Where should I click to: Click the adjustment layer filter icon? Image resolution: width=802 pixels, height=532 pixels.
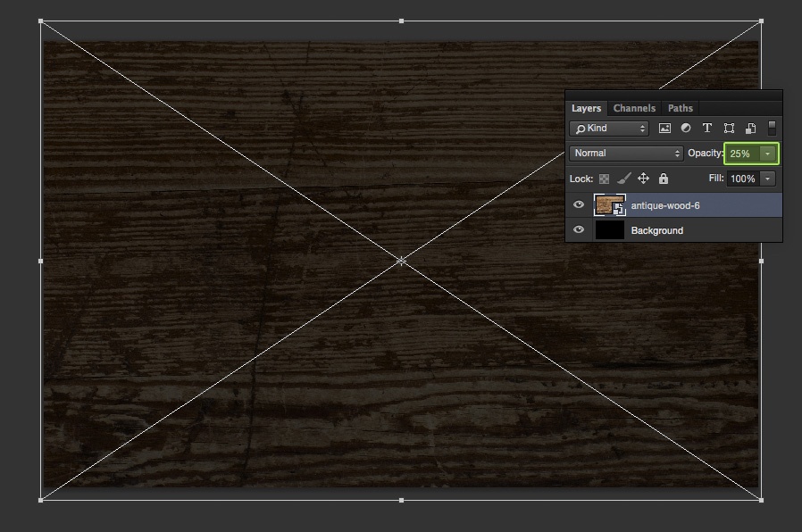[686, 129]
